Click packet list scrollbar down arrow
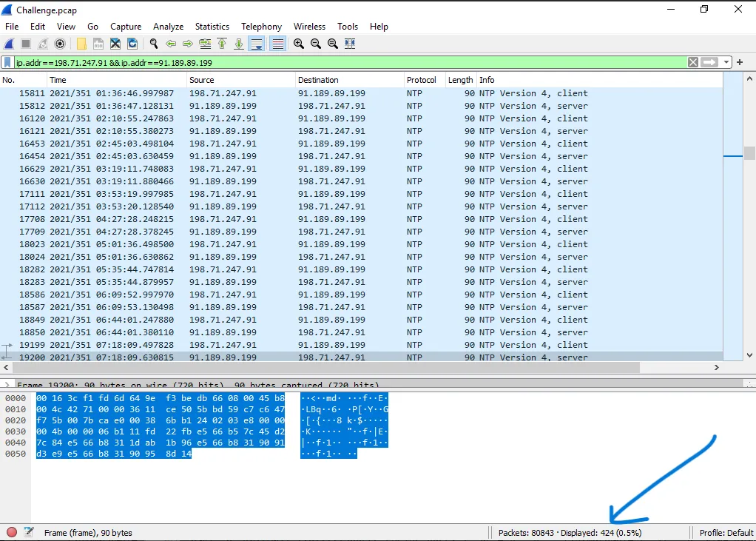Screen dimensions: 756x541 click(749, 355)
